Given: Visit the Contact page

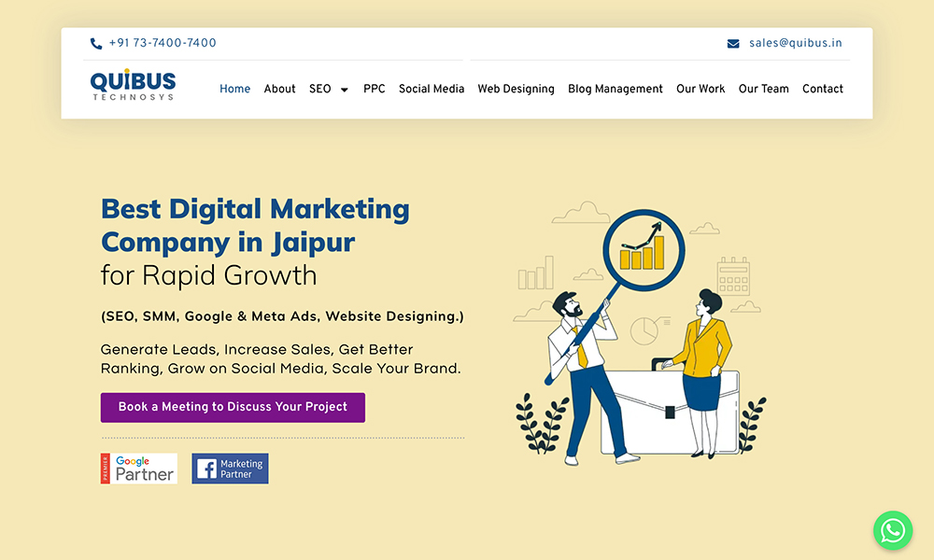Looking at the screenshot, I should pyautogui.click(x=822, y=89).
